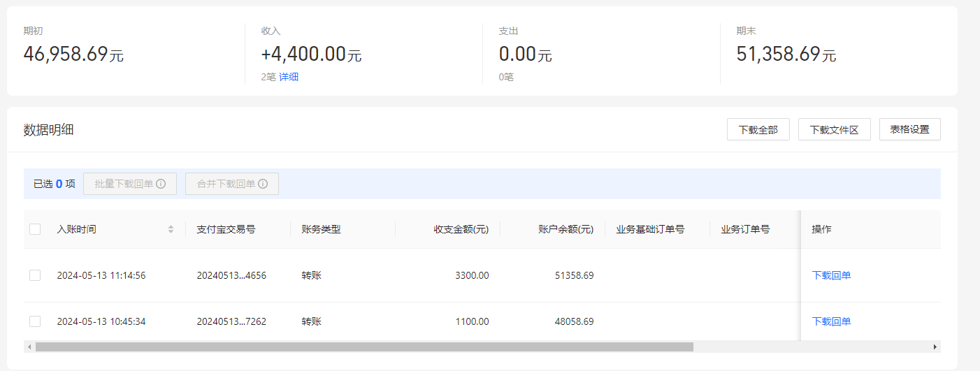Click the scrollbar left arrow

[x=29, y=347]
